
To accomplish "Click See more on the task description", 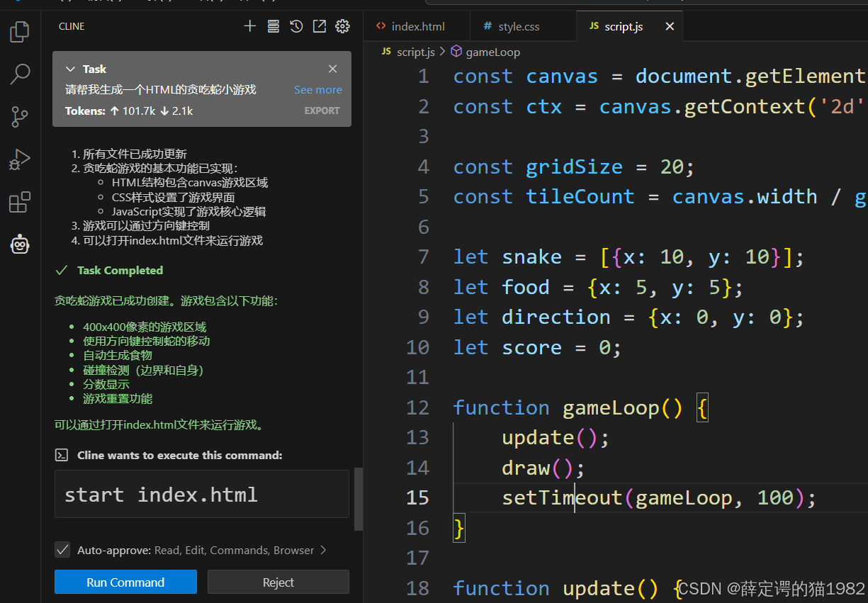I will 318,90.
